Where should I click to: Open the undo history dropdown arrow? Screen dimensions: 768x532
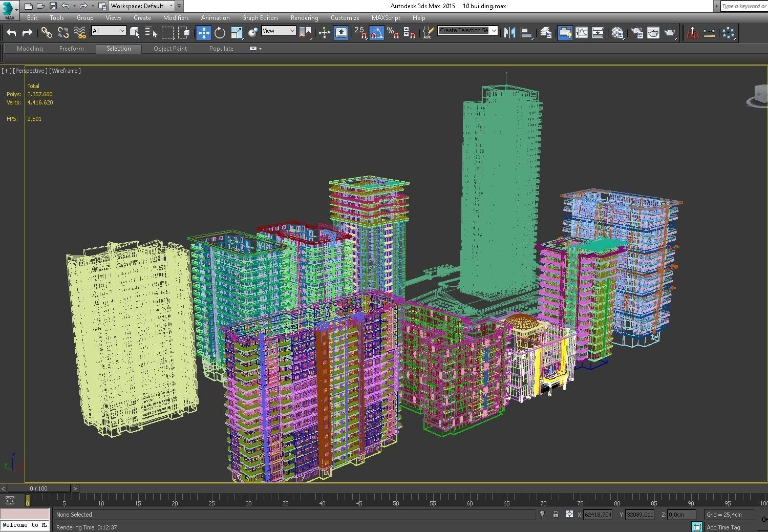click(74, 6)
